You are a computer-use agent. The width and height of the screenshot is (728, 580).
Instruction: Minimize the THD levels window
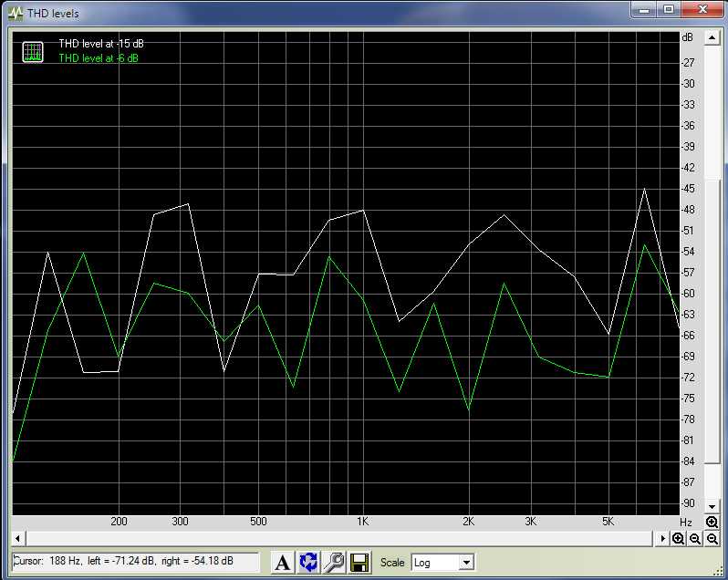click(644, 11)
